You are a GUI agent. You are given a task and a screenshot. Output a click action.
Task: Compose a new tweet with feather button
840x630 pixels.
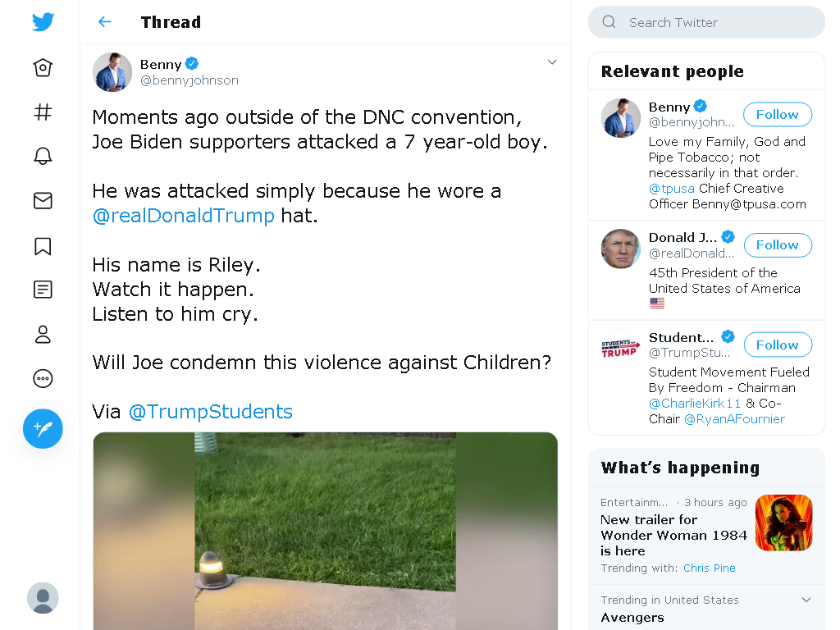pos(43,428)
